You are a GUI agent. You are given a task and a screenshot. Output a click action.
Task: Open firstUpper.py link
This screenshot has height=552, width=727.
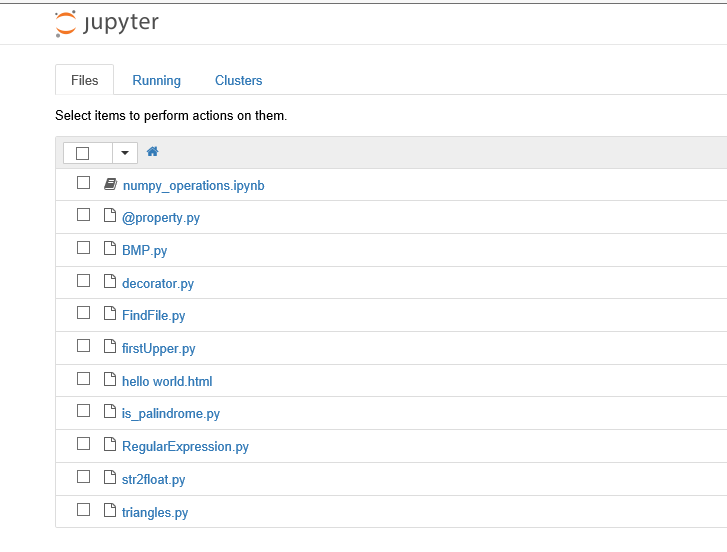[x=159, y=348]
